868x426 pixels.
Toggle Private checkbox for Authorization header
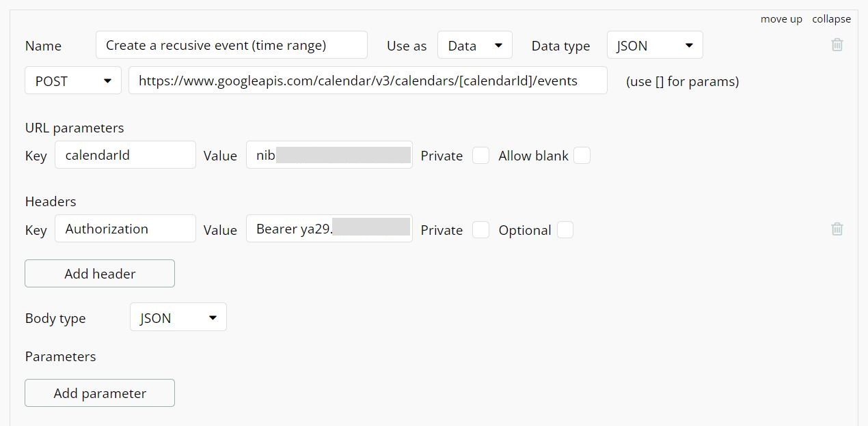coord(481,230)
